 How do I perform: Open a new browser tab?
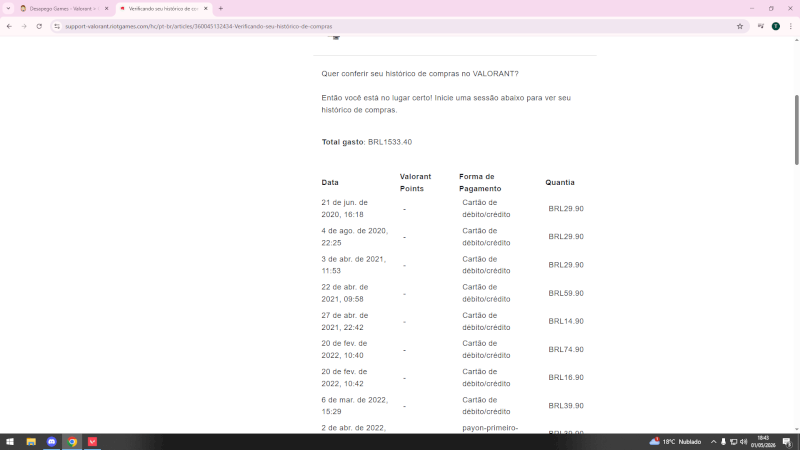pos(221,8)
